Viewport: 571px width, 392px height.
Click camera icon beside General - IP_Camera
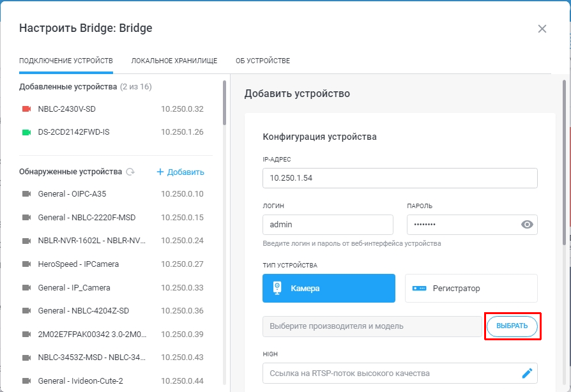tap(27, 287)
